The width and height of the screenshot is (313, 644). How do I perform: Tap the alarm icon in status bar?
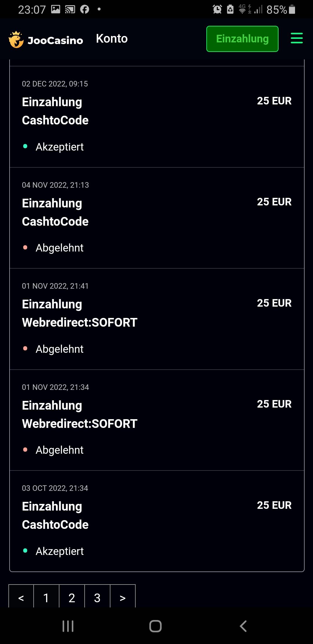[x=217, y=10]
